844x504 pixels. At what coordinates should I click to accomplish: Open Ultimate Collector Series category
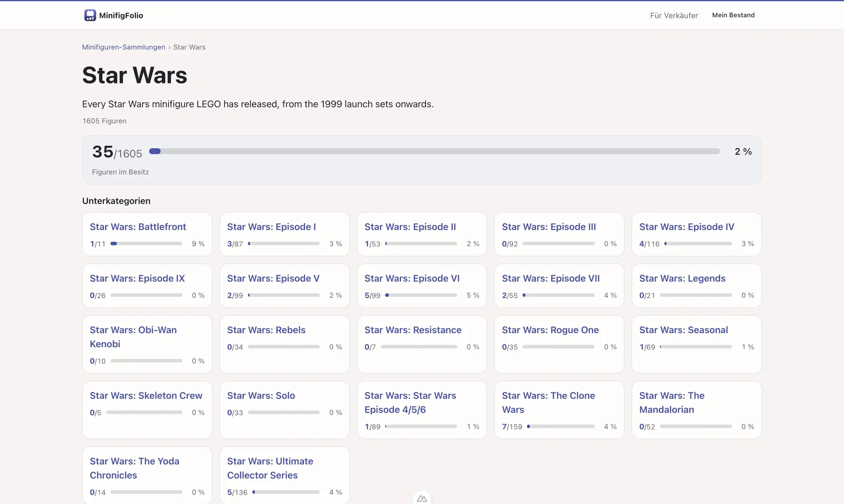click(284, 475)
